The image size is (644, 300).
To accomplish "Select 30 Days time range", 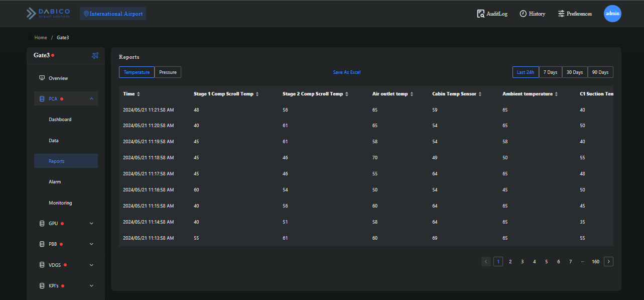I will tap(575, 72).
